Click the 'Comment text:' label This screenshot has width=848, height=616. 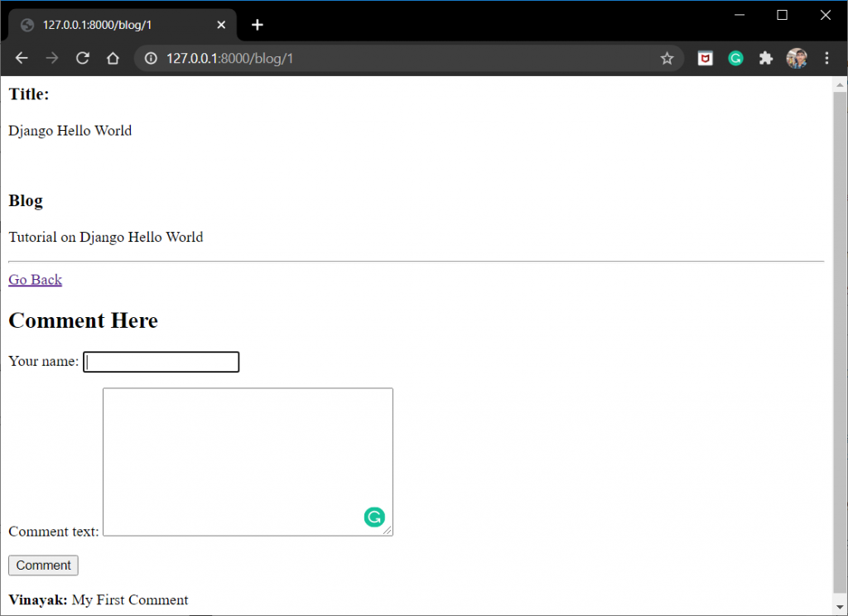(54, 532)
